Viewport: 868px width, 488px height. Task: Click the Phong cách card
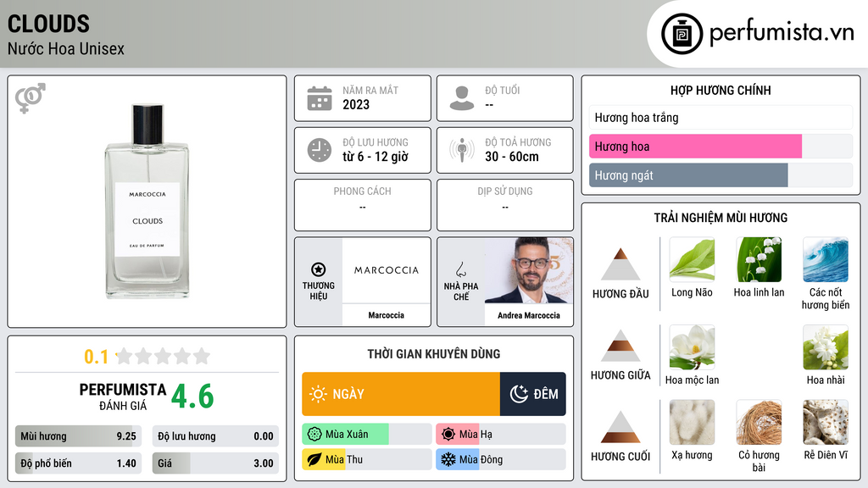(363, 205)
